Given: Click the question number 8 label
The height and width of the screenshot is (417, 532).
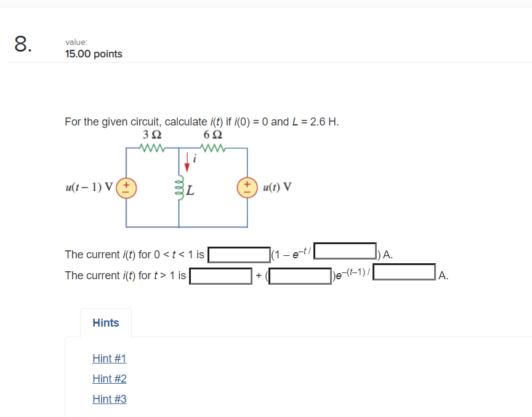Looking at the screenshot, I should click(x=20, y=43).
